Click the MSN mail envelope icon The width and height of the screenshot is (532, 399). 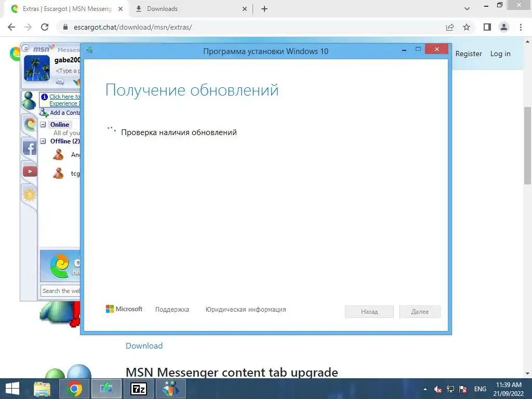point(60,82)
